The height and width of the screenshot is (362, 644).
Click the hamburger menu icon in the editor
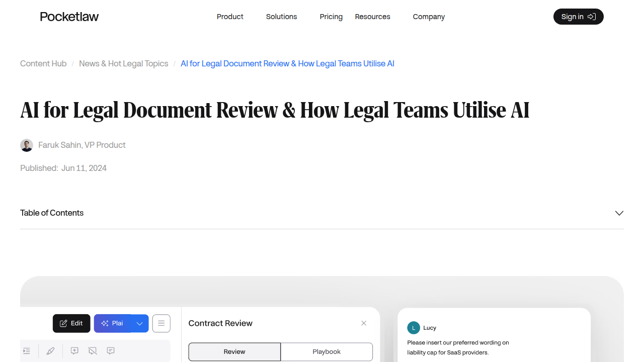[x=162, y=323]
